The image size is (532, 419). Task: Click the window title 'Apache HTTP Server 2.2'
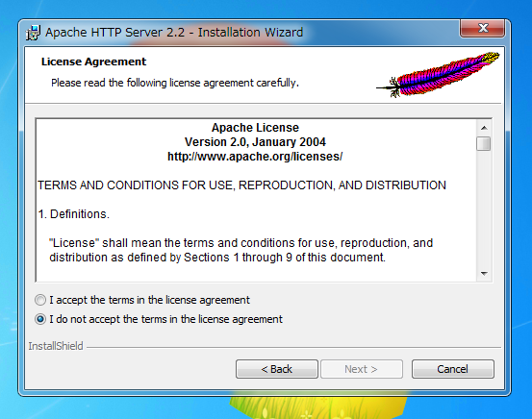click(x=115, y=33)
